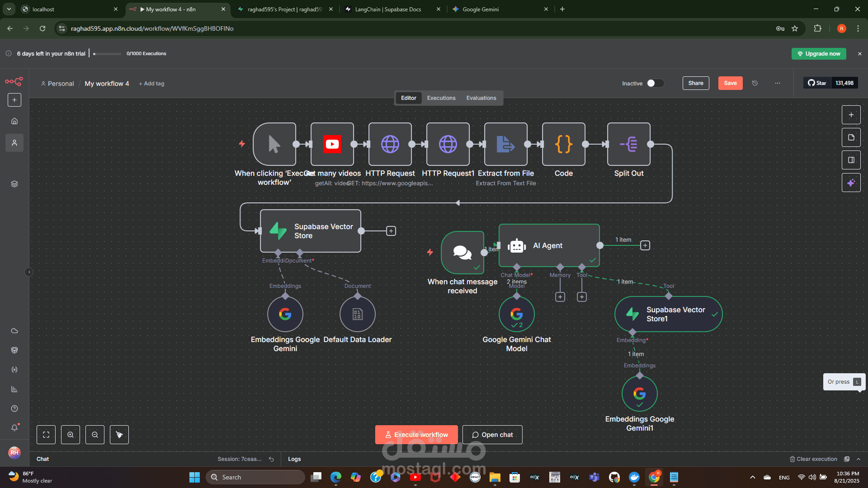
Task: Switch to the Executions tab
Action: 441,98
